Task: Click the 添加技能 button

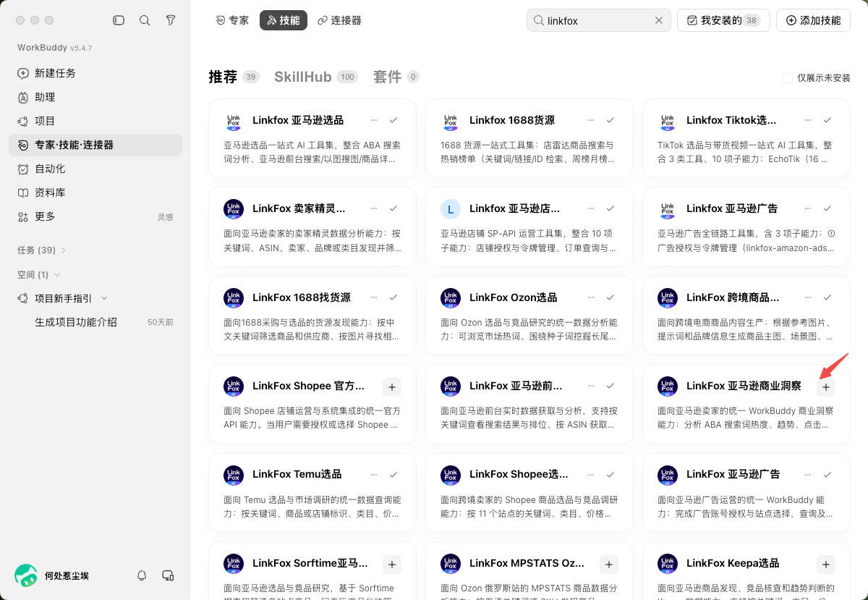Action: tap(813, 20)
